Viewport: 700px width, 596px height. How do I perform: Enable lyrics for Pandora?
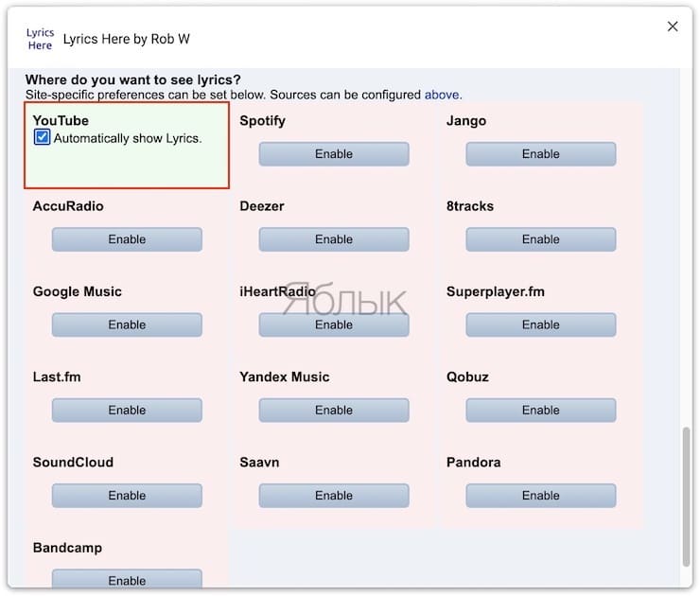point(541,496)
